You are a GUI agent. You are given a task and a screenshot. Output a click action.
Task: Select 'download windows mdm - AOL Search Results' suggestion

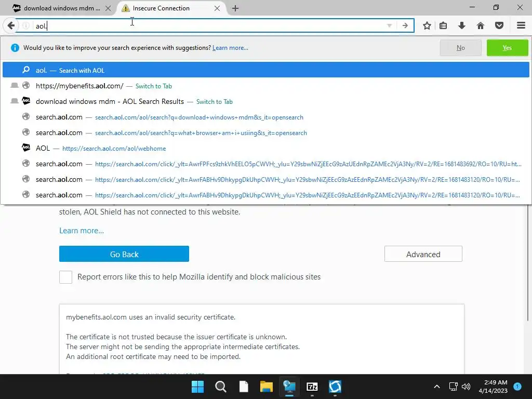pyautogui.click(x=265, y=101)
